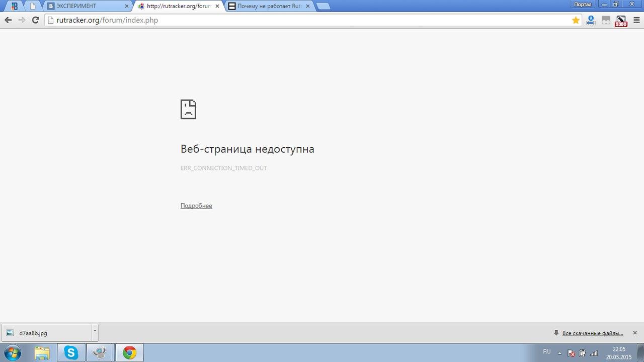Click the bookmark star in address bar
644x362 pixels.
pyautogui.click(x=576, y=20)
